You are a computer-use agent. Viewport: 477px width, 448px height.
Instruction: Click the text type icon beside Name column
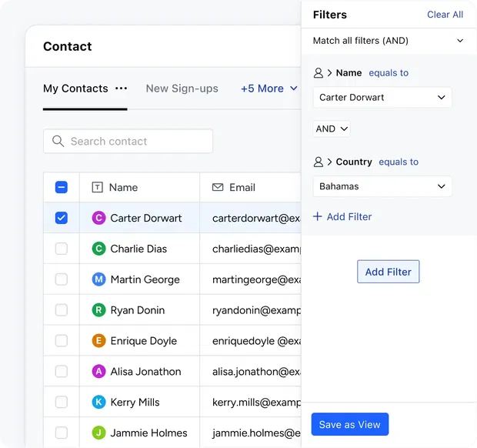click(x=98, y=187)
